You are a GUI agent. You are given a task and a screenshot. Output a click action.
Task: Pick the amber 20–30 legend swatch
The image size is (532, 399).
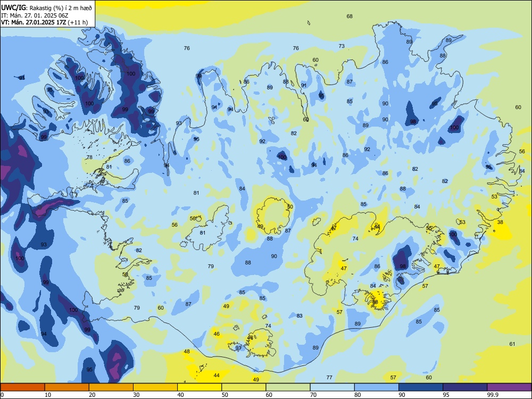[111, 387]
